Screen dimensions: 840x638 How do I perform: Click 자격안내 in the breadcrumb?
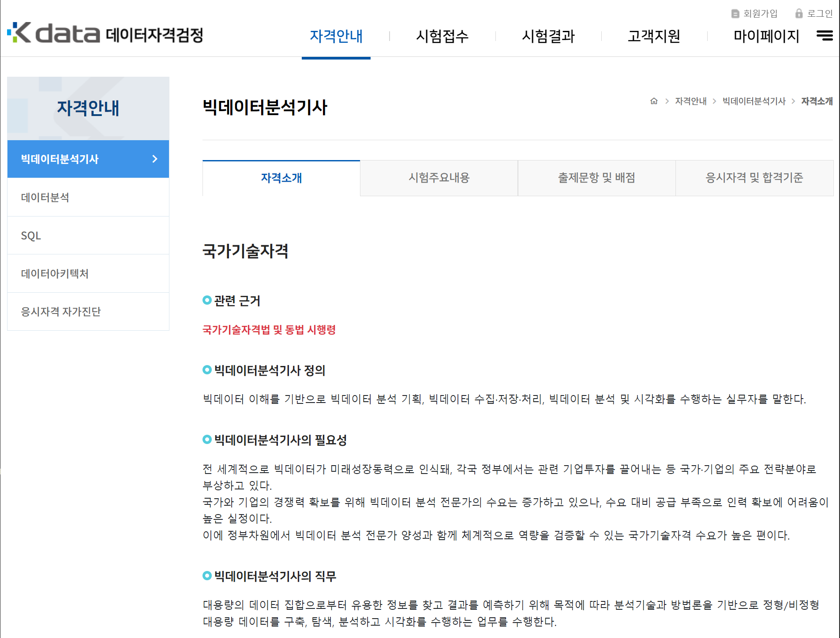(690, 101)
